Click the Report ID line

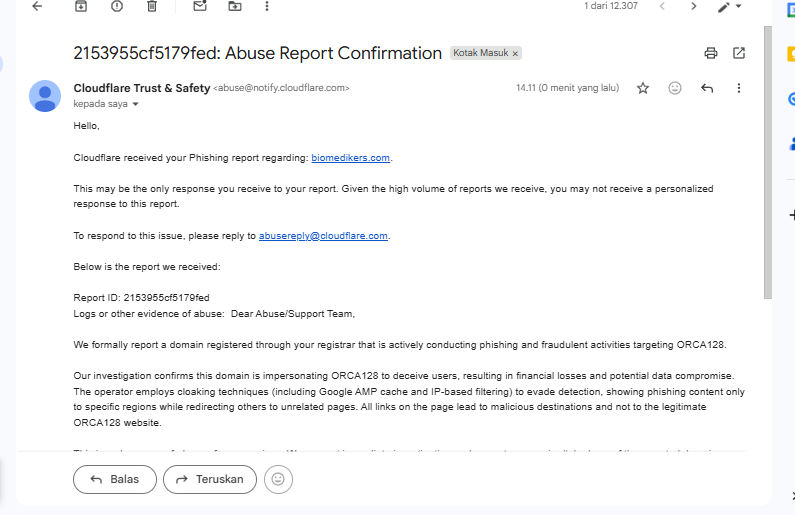pos(141,298)
